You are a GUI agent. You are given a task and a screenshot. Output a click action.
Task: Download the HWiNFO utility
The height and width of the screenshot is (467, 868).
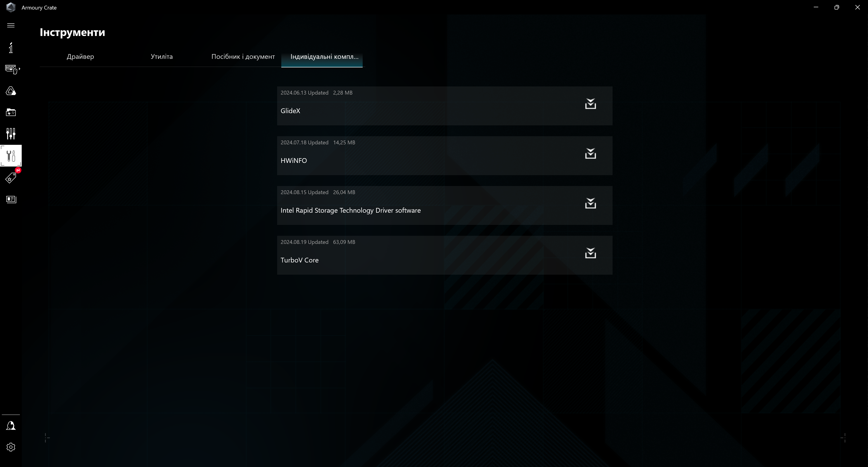coord(591,154)
